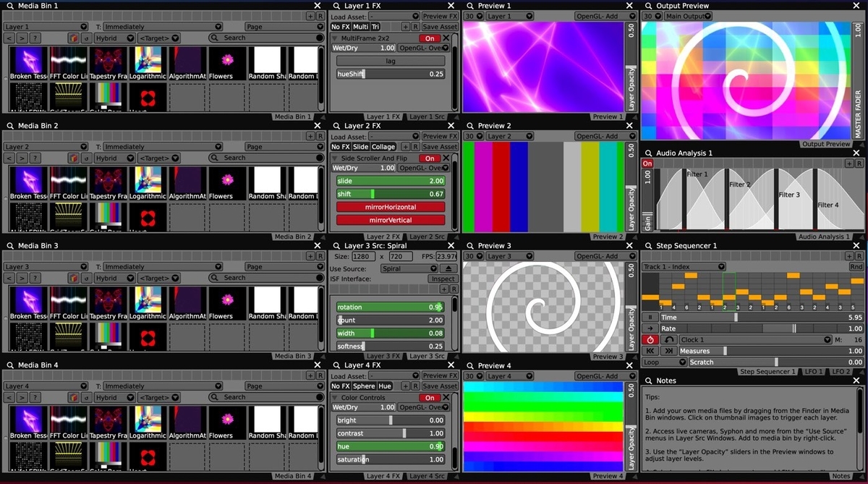Image resolution: width=868 pixels, height=484 pixels.
Task: Switch to the Layer 1 Src tab
Action: pos(427,116)
